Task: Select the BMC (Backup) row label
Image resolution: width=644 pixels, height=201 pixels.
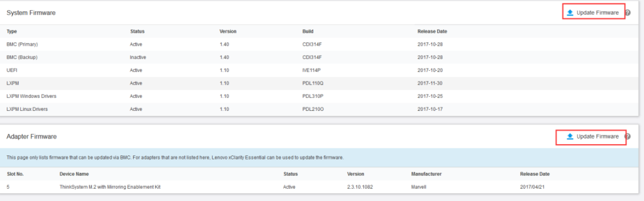Action: point(22,57)
